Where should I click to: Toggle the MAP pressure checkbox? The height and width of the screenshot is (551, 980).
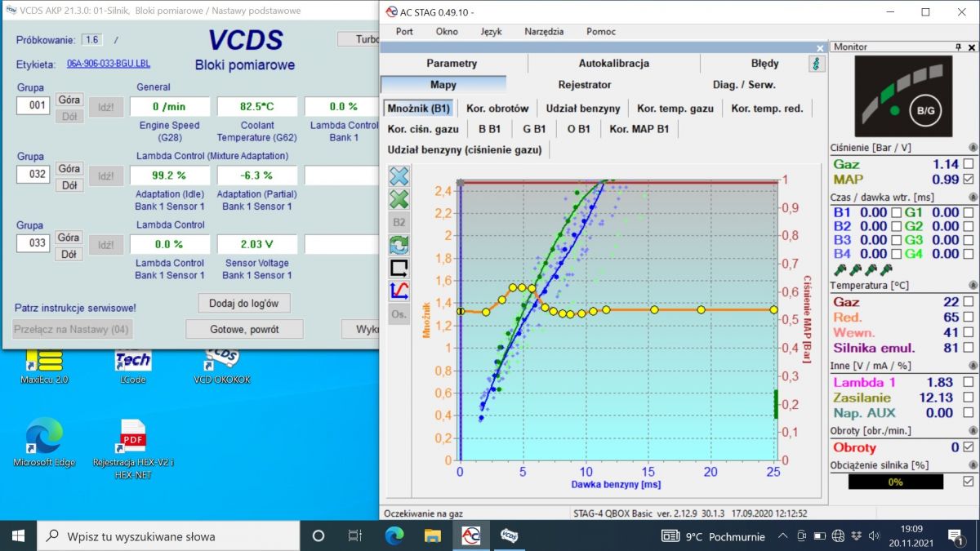pos(968,179)
